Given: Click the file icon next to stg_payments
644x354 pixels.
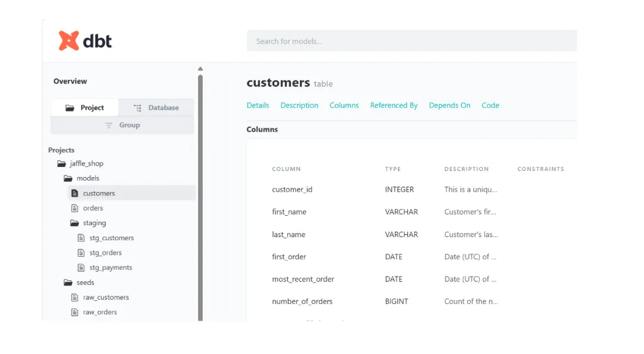Looking at the screenshot, I should 81,268.
